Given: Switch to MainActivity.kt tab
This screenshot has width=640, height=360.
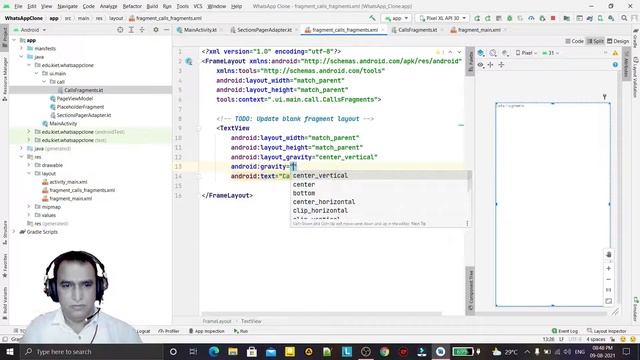Looking at the screenshot, I should coord(200,30).
